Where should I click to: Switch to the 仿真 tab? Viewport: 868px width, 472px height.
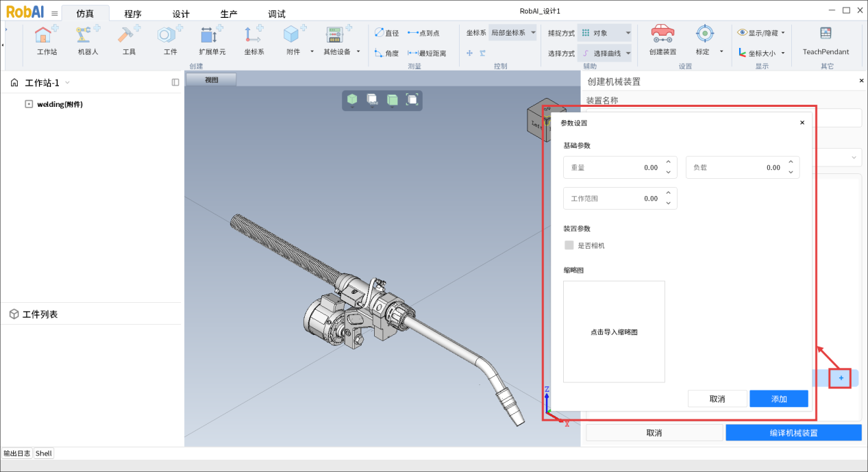click(85, 13)
